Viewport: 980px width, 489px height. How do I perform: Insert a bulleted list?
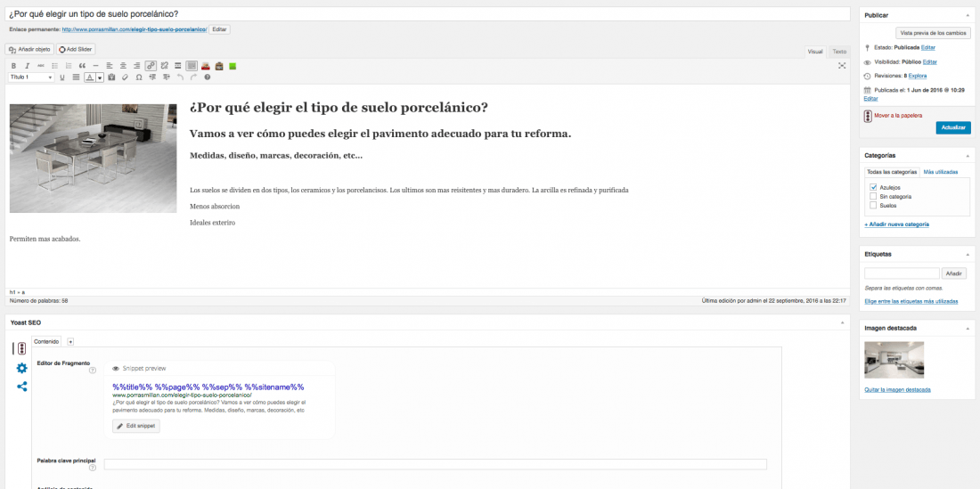[x=54, y=66]
